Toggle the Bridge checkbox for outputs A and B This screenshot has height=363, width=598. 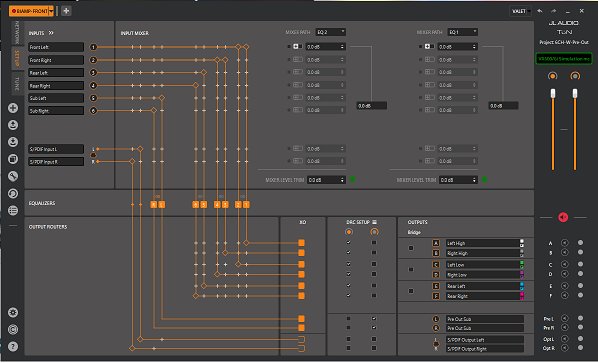coord(411,248)
